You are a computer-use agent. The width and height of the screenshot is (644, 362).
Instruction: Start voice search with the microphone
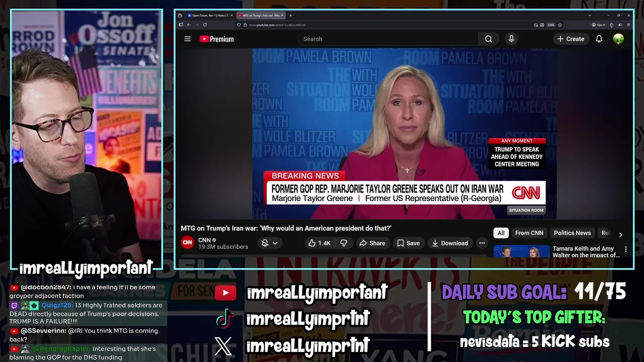511,39
